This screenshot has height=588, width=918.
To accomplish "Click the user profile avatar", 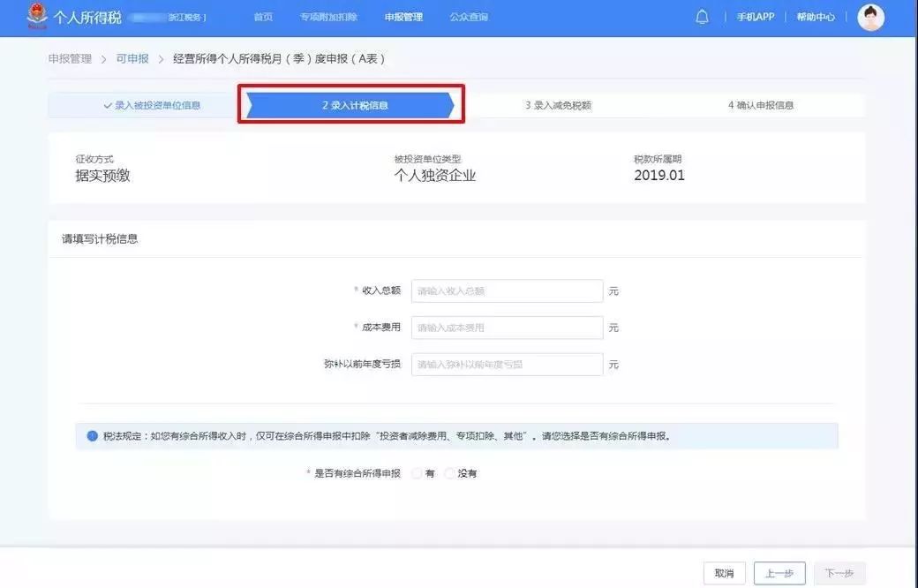I will pos(871,17).
